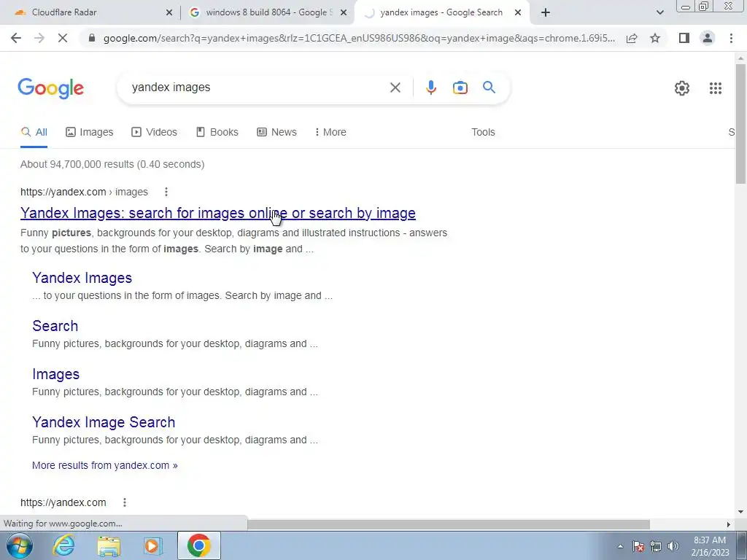Click the scroll down arrow
Viewport: 747px width, 560px height.
(x=740, y=512)
